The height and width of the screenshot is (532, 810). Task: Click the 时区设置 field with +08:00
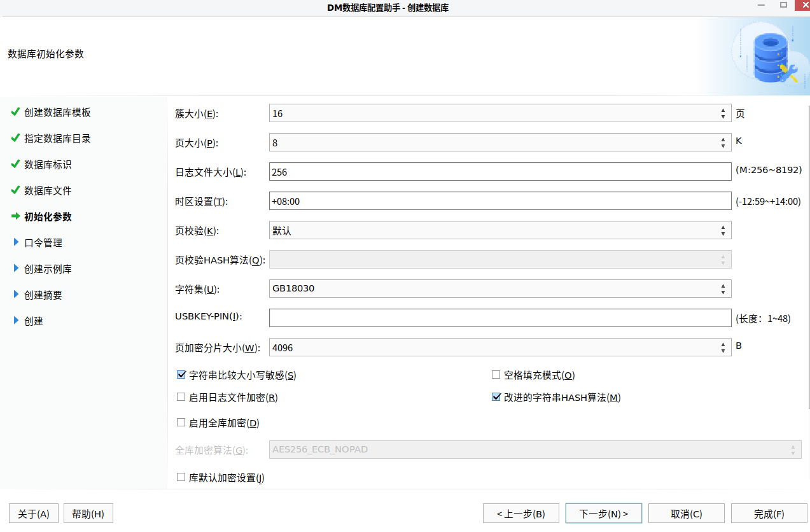pos(500,201)
